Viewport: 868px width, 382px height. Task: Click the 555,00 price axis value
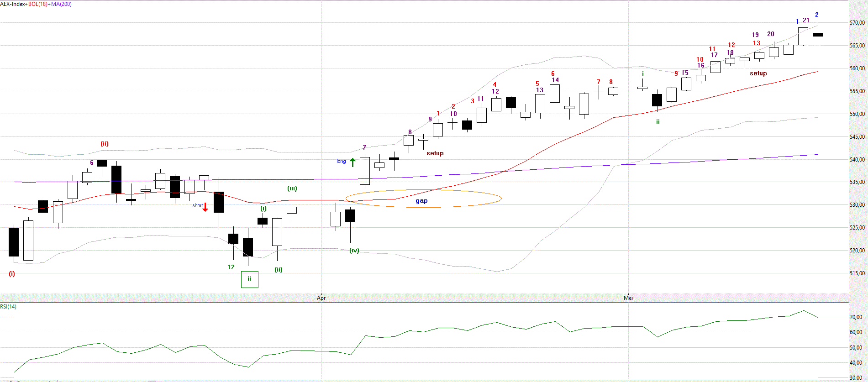point(857,91)
